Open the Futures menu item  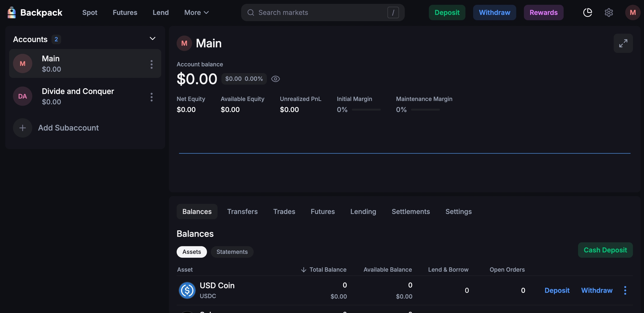(x=125, y=13)
